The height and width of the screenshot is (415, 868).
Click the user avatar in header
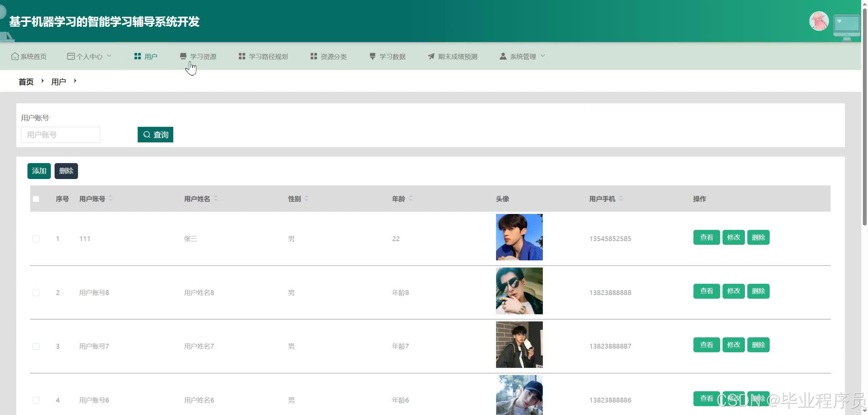[x=819, y=21]
